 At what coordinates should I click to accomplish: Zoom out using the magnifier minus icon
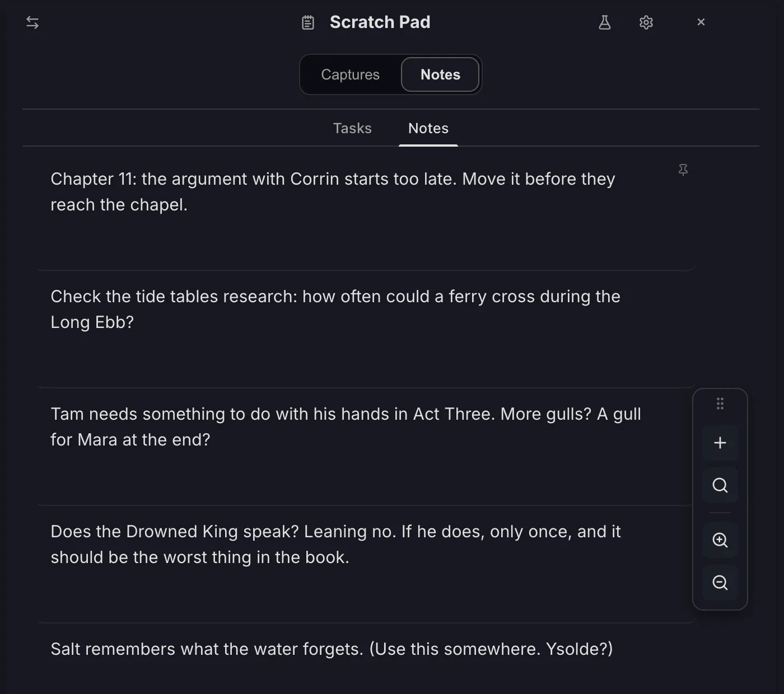pos(720,583)
